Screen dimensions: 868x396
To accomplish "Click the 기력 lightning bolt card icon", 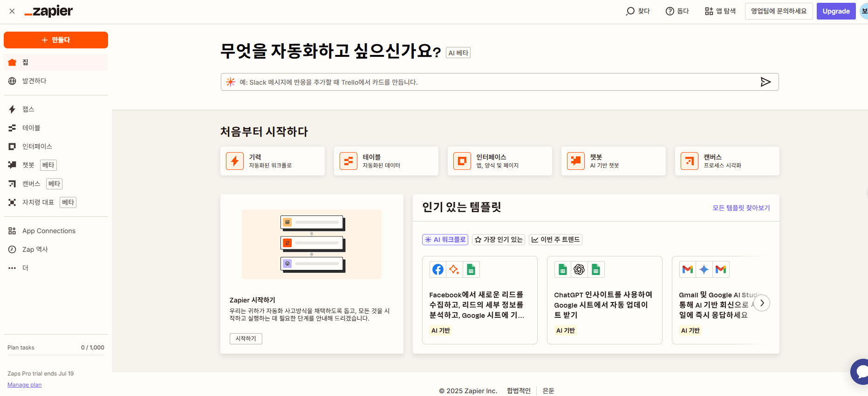I will click(x=235, y=161).
